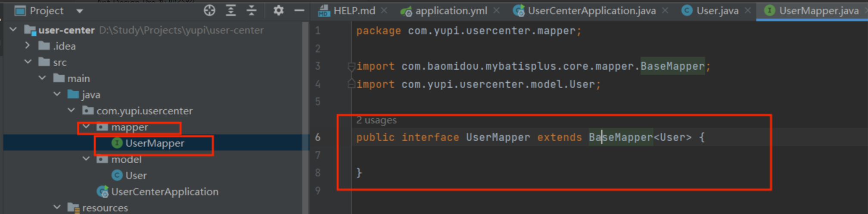Switch to the UserCenterApplication.java tab
This screenshot has height=214, width=868.
pyautogui.click(x=591, y=11)
